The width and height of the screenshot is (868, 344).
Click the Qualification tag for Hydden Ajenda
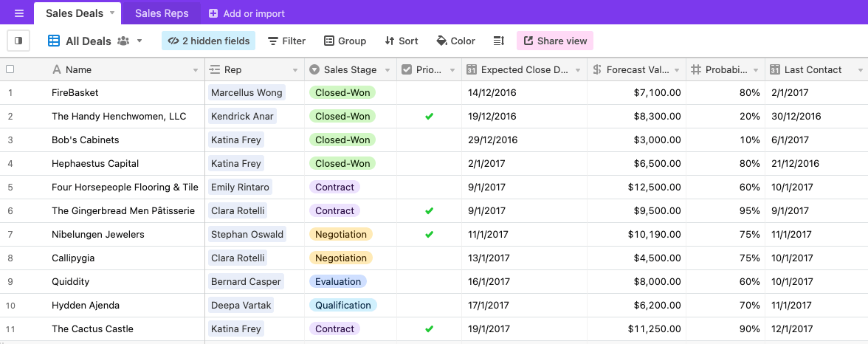point(343,305)
